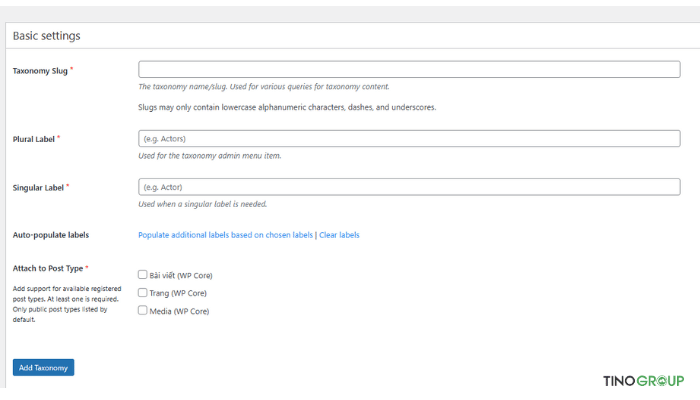Enable the Bài viết (WP Core) checkbox
Screen dimensions: 700x400
143,275
